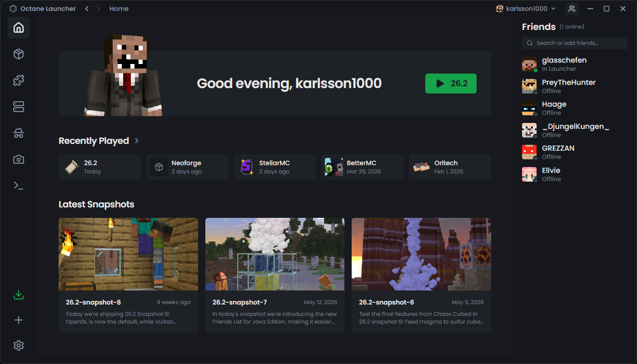Open the servers sidebar icon

[19, 107]
